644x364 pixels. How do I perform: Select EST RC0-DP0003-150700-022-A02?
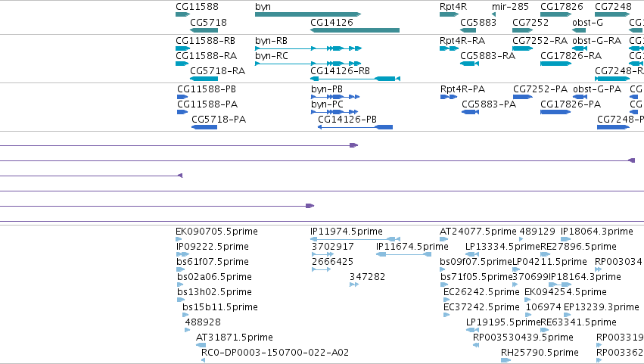[x=275, y=353]
